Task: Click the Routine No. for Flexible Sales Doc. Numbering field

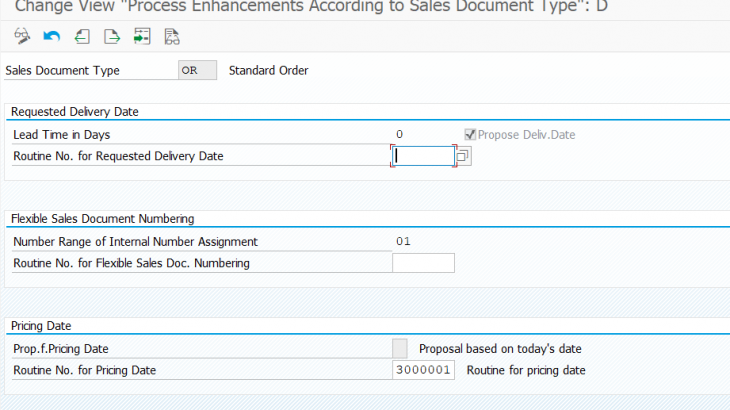Action: click(x=423, y=263)
